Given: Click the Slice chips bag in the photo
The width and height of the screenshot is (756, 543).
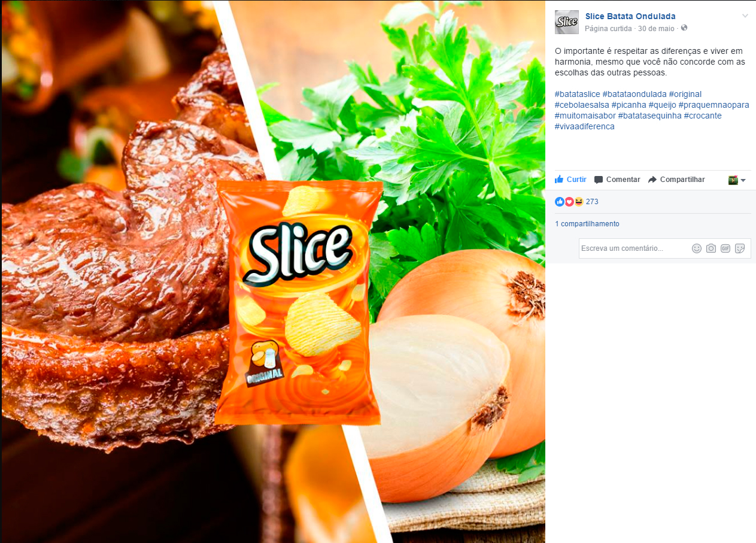Looking at the screenshot, I should [x=299, y=302].
